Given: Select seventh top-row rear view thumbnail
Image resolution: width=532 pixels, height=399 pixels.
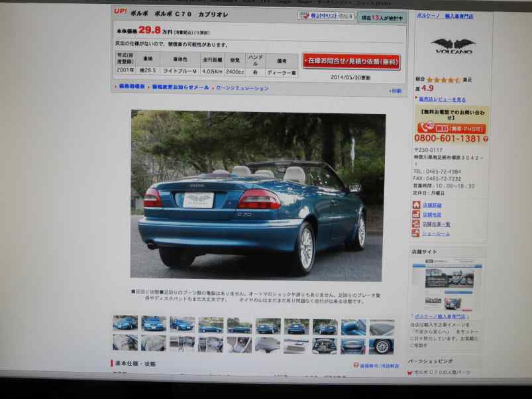Looking at the screenshot, I should (296, 326).
